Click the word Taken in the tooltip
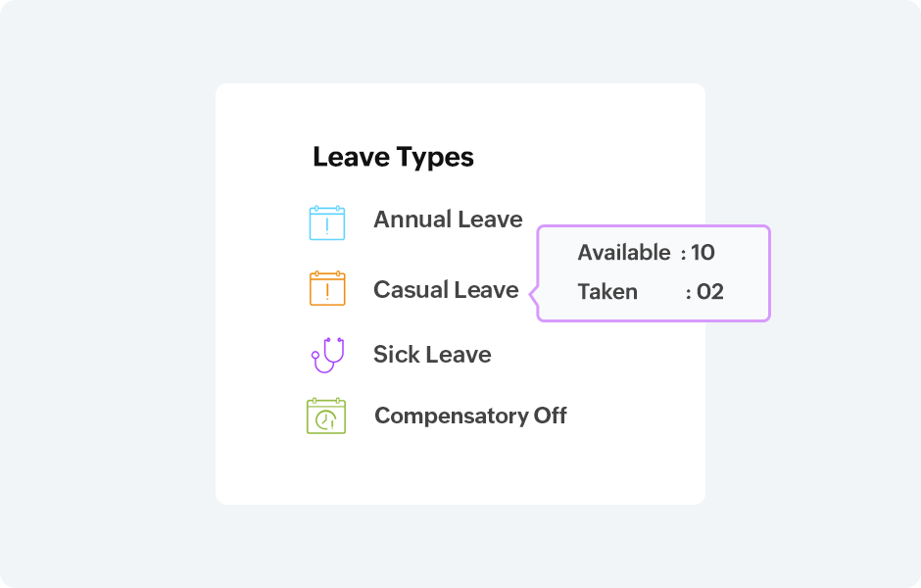 point(607,291)
